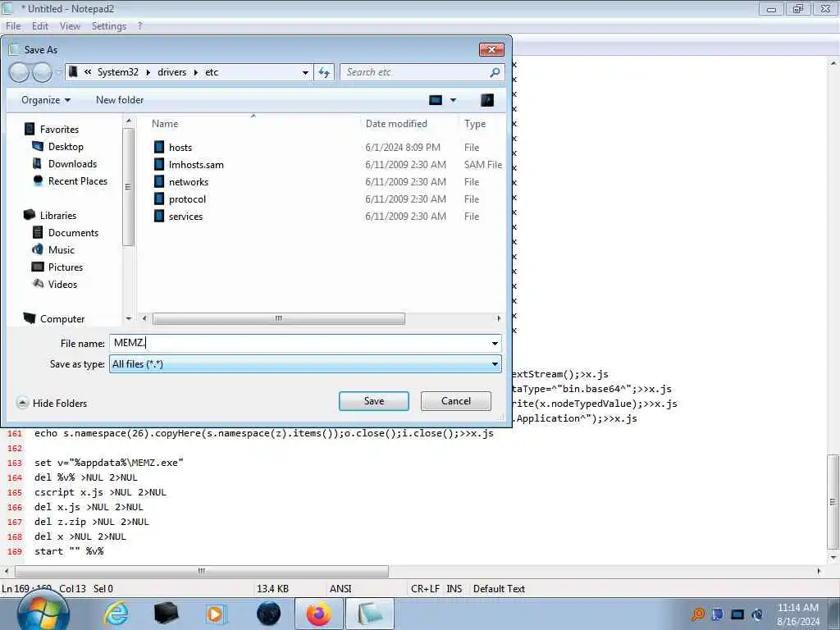
Task: Open the Edit menu in Notepad2
Action: [x=40, y=25]
